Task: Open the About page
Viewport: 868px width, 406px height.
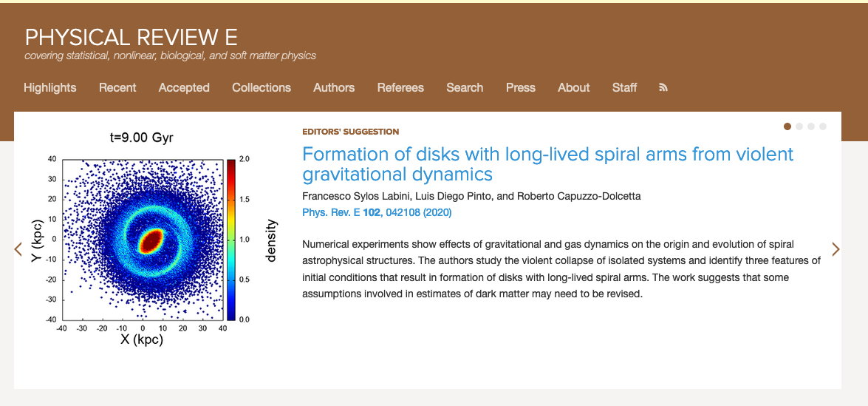Action: point(574,87)
